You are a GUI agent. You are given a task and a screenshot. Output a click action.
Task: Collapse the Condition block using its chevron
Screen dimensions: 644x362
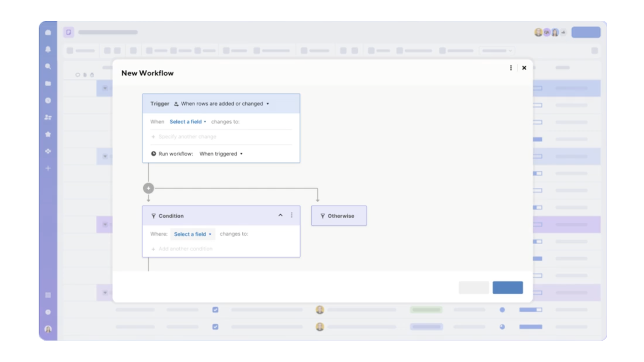[x=281, y=215]
